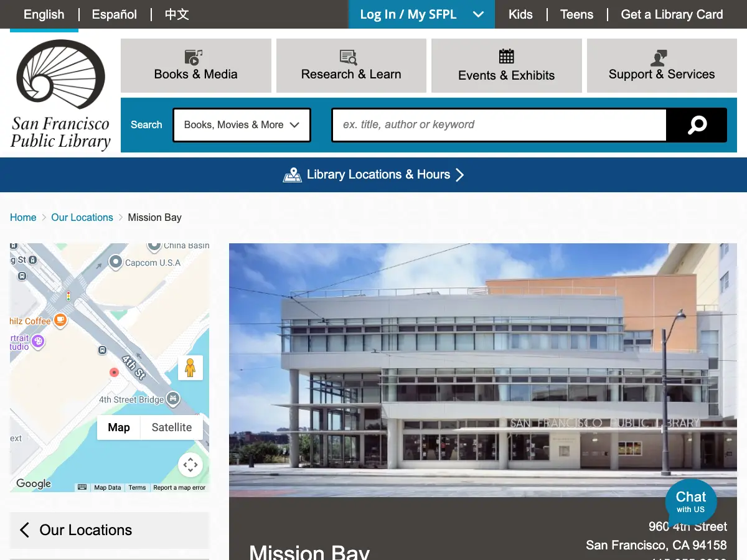Click the Research & Learn magnifier icon
Viewport: 747px width, 560px height.
[349, 57]
